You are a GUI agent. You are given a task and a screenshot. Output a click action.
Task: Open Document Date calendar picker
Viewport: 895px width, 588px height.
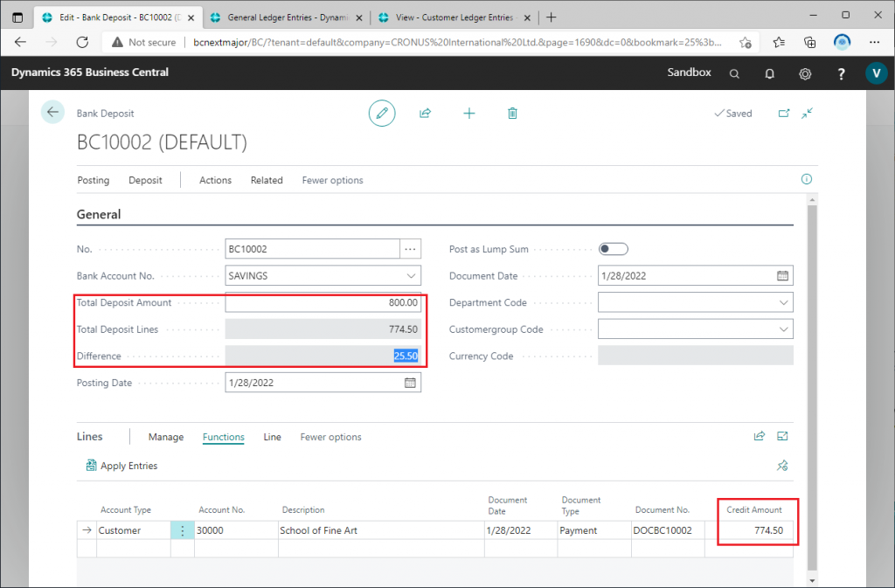(x=782, y=275)
